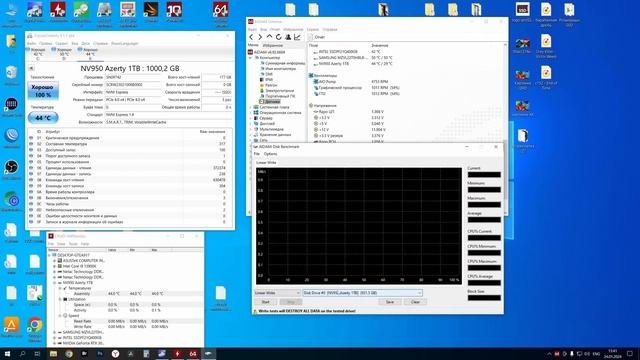This screenshot has width=640, height=360.
Task: Switch to the Избранное tab in AIDA64
Action: pos(273,45)
